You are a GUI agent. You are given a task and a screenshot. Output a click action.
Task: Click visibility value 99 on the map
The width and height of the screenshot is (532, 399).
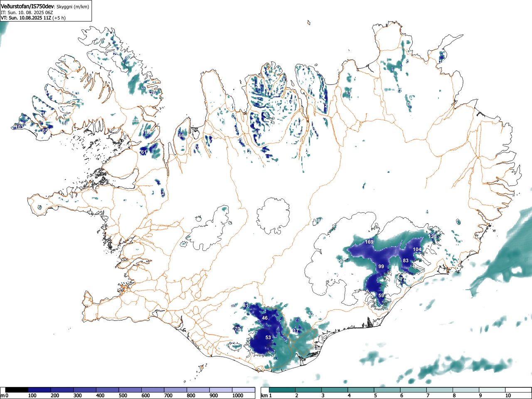381,266
